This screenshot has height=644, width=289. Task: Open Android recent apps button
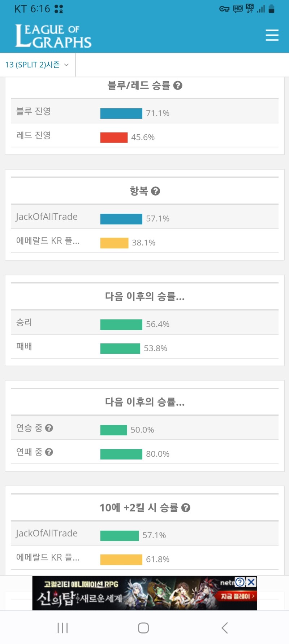tap(62, 628)
